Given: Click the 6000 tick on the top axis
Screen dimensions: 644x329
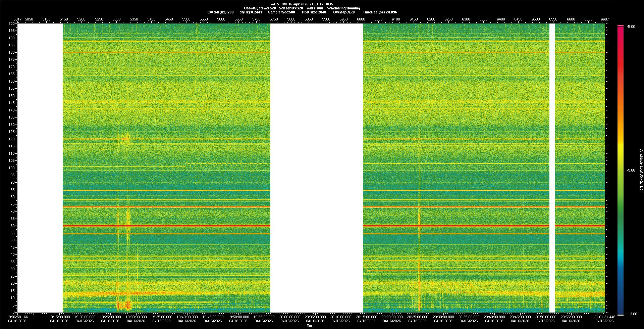Looking at the screenshot, I should click(x=361, y=19).
